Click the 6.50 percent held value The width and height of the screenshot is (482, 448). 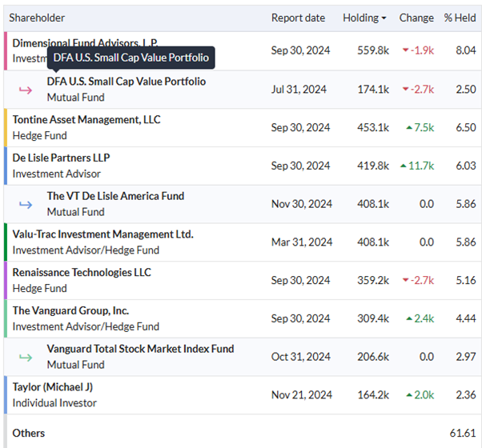point(466,127)
